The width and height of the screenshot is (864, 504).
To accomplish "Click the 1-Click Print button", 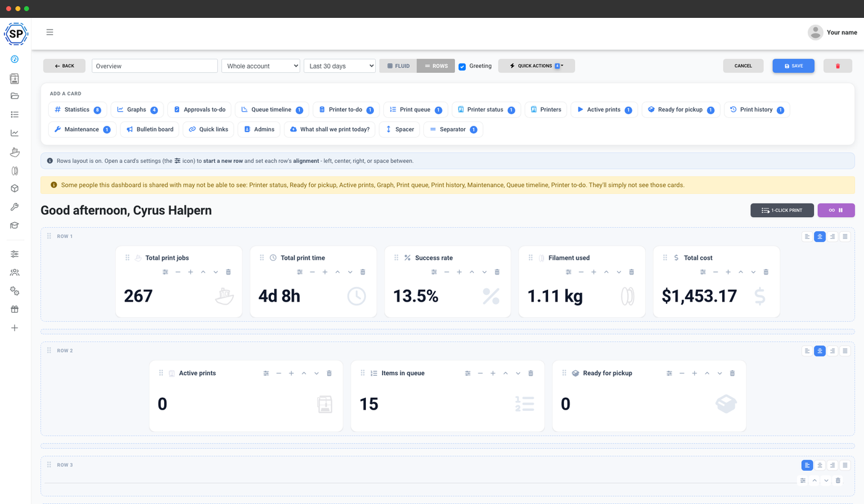I will click(782, 210).
